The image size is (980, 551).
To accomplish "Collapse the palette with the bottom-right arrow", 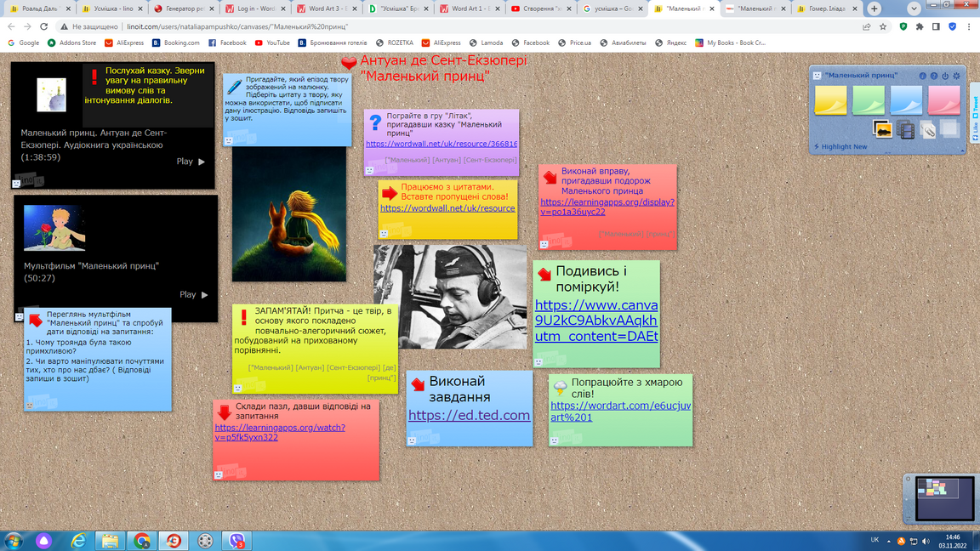I will tap(962, 149).
